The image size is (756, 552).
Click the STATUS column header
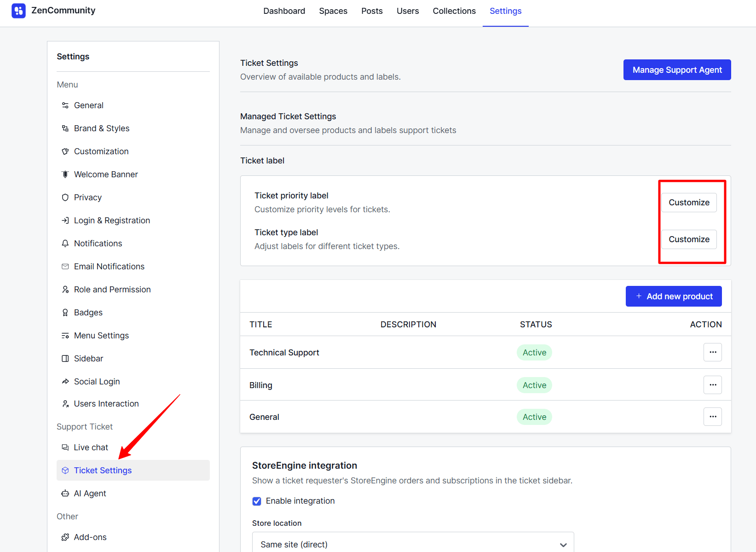[536, 325]
